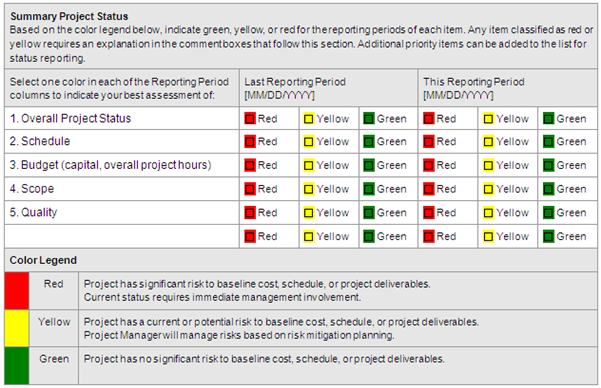The image size is (601, 388).
Task: Click the empty sixth priority item cell
Action: (122, 237)
